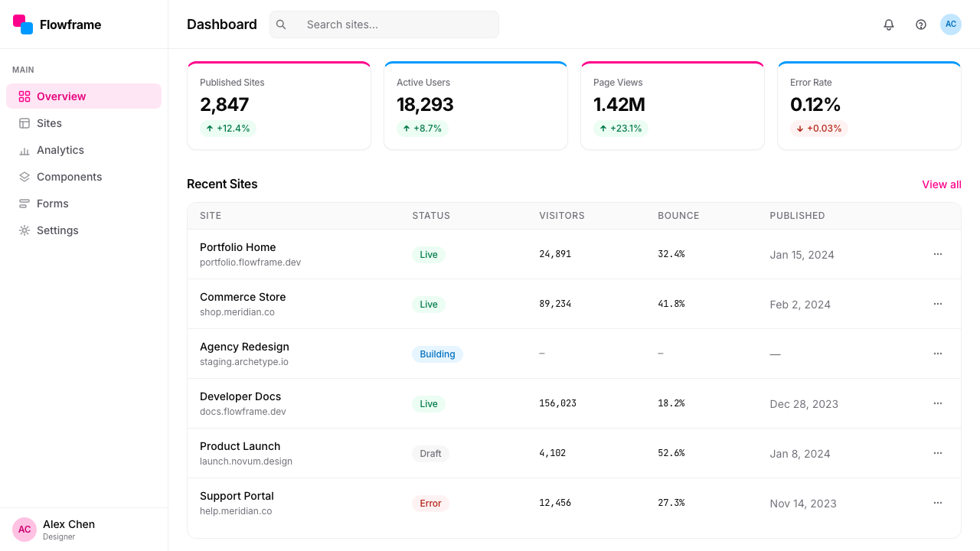Screen dimensions: 980x551
Task: Open the Published Sites stat card
Action: 279,106
